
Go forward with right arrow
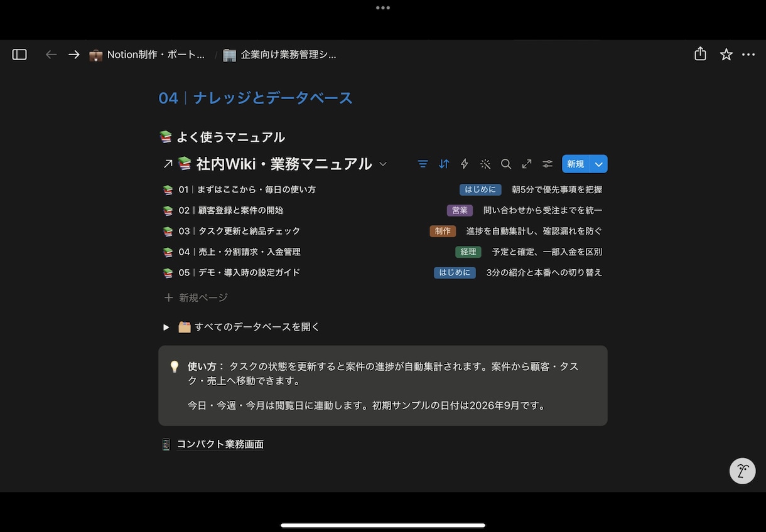(x=74, y=55)
